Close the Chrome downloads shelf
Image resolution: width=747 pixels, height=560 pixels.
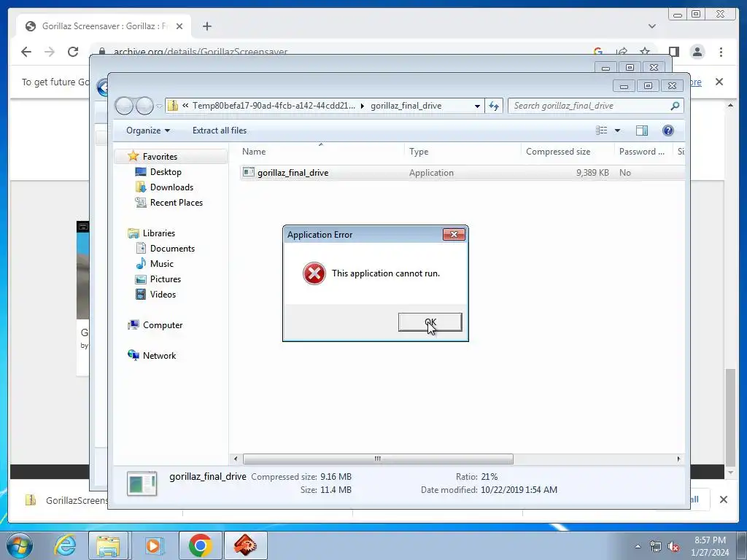click(723, 499)
